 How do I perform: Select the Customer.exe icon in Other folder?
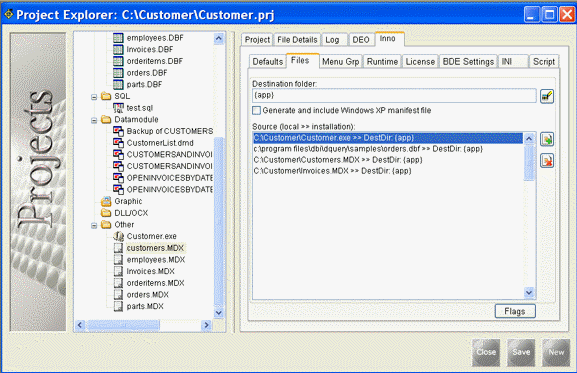118,236
